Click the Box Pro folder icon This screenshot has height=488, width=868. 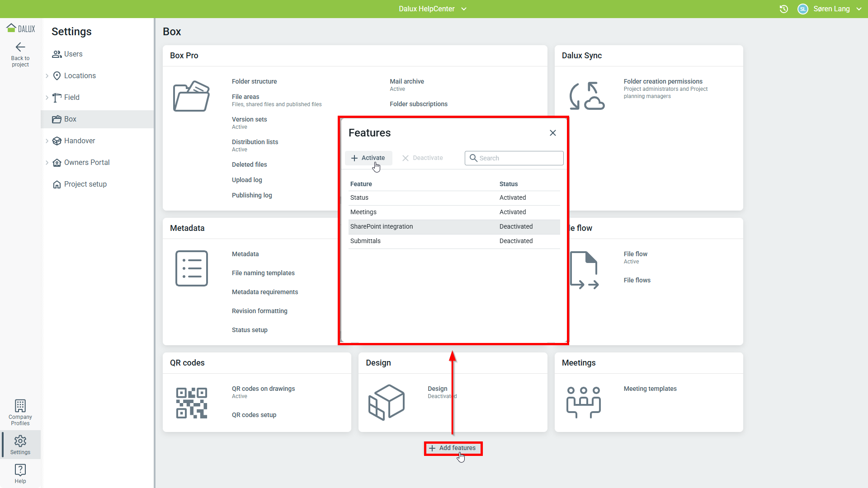tap(191, 96)
